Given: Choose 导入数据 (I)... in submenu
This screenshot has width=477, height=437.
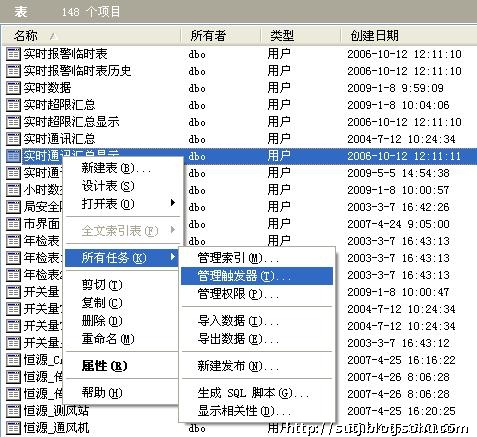Looking at the screenshot, I should (257, 321).
